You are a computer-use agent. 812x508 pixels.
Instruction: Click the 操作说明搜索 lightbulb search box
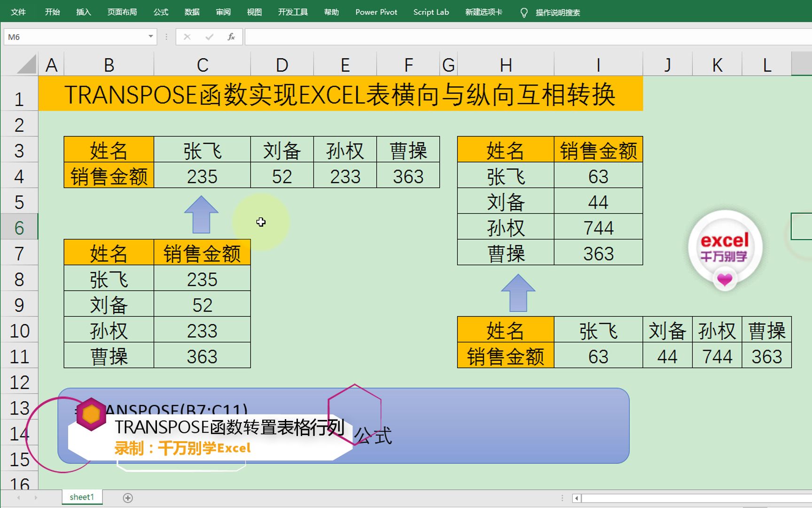(551, 12)
